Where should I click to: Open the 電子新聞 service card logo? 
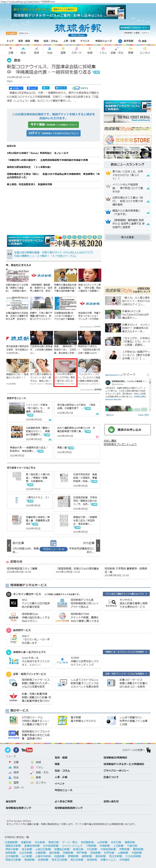coord(62,720)
